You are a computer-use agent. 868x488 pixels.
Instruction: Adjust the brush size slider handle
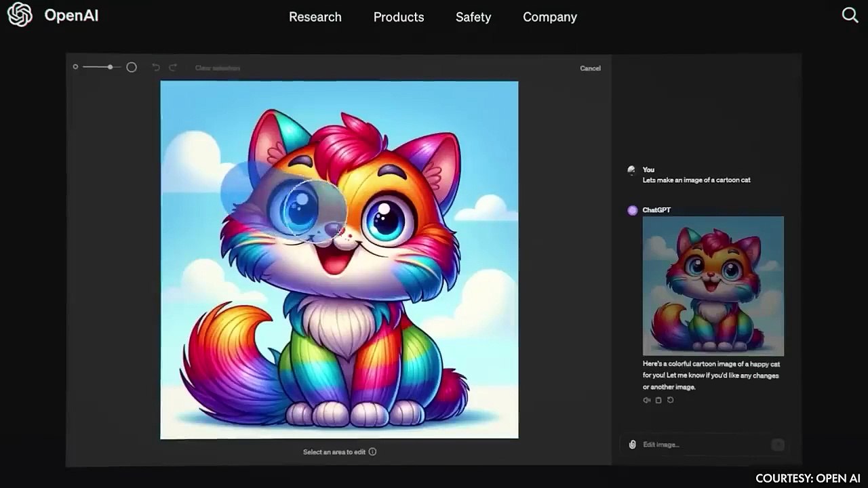(x=110, y=67)
